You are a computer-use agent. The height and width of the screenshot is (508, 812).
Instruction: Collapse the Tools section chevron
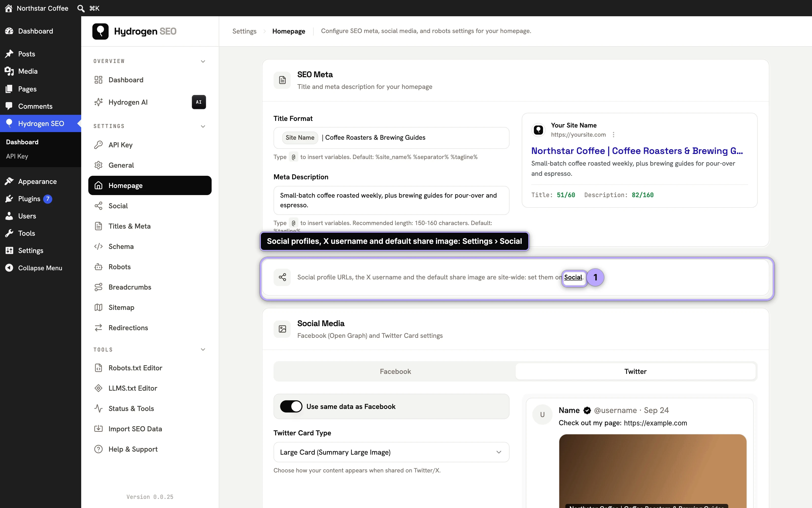pyautogui.click(x=203, y=350)
